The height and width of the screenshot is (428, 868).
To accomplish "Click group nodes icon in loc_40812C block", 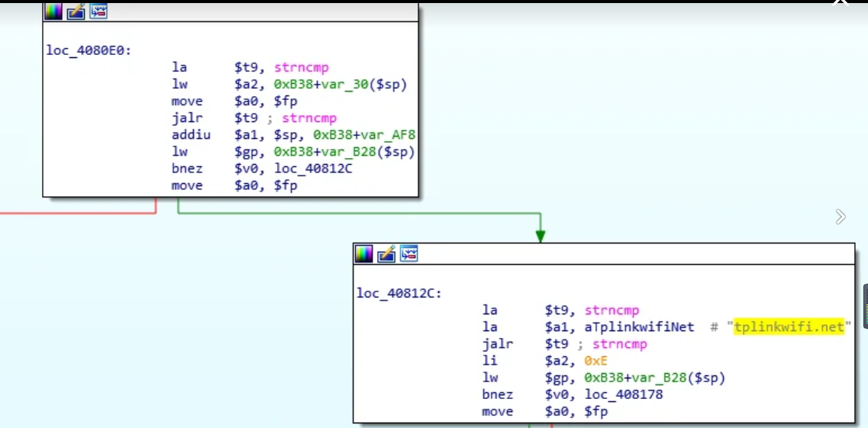I will pos(409,254).
